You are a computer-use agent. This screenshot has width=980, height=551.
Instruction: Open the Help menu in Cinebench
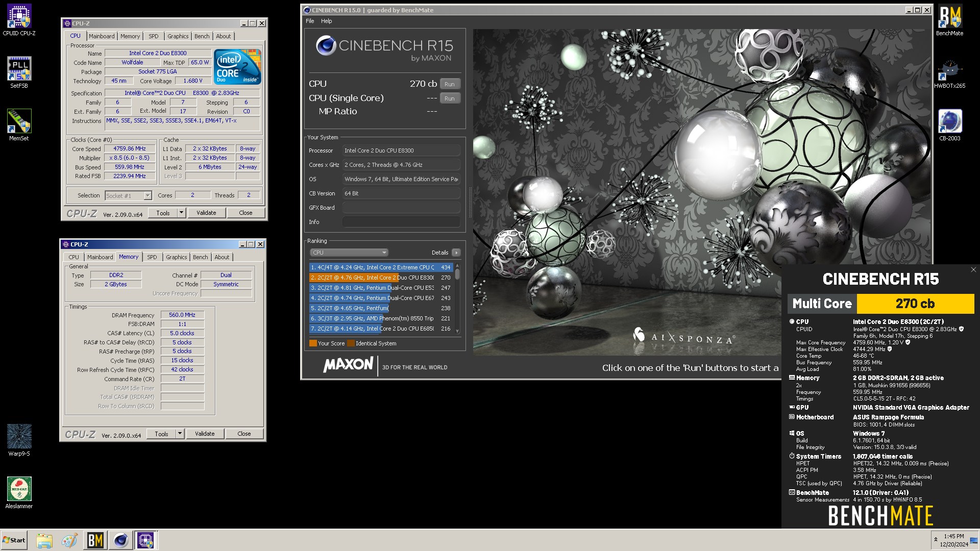click(x=327, y=21)
